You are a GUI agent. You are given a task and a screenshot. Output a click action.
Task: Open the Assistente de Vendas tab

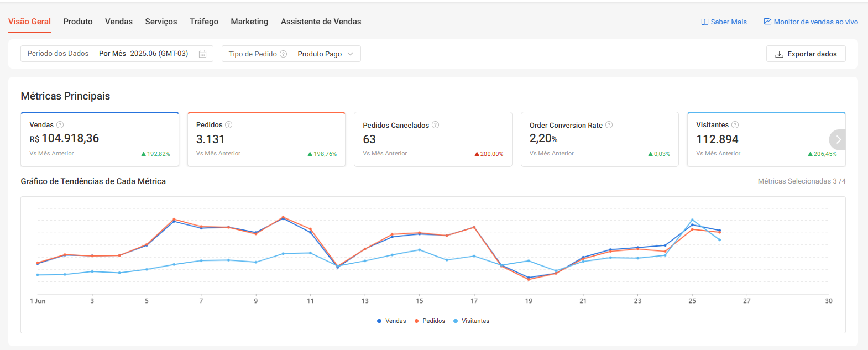(x=321, y=22)
